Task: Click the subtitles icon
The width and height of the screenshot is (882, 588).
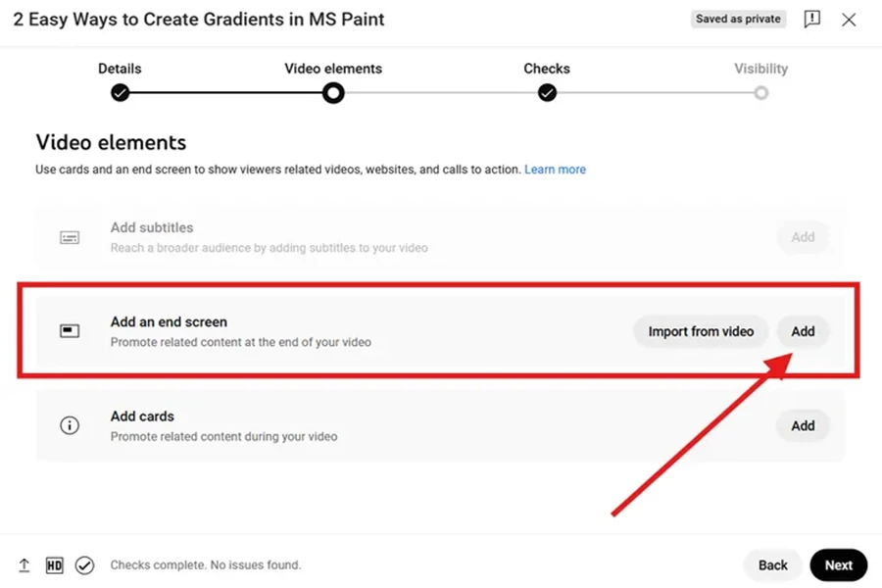Action: point(70,237)
